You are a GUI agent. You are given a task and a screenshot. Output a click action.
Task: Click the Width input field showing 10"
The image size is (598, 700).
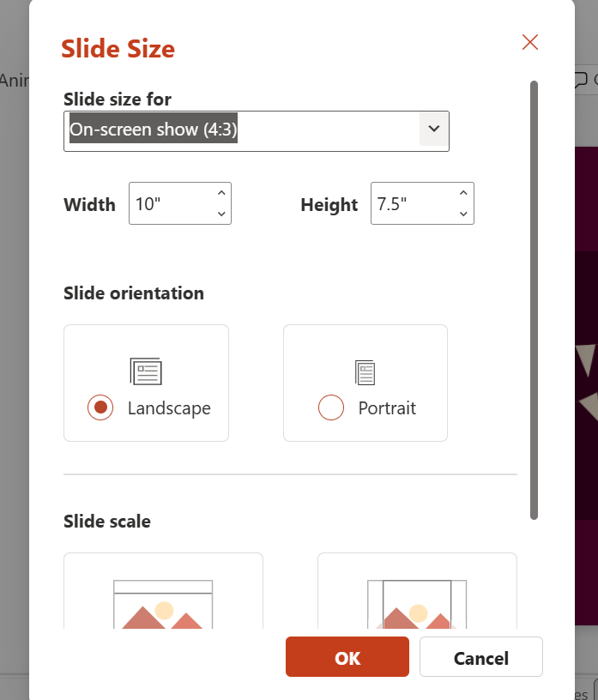click(x=180, y=203)
